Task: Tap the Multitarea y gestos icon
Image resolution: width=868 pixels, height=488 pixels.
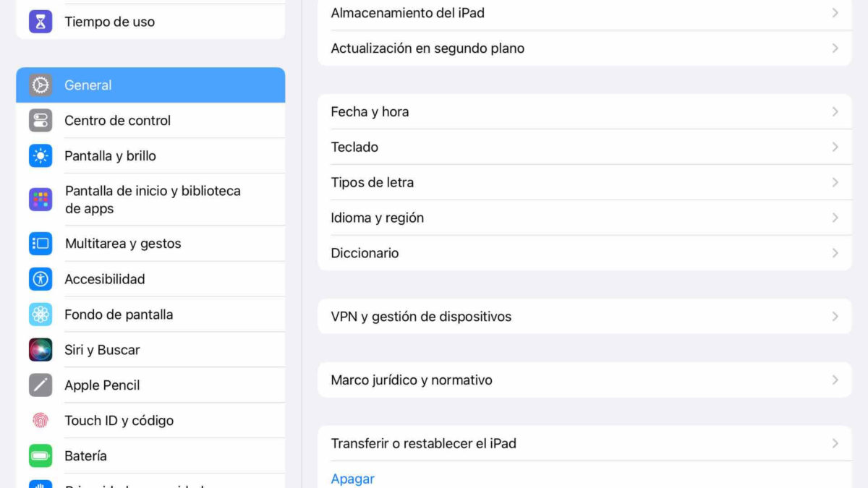Action: click(x=41, y=244)
